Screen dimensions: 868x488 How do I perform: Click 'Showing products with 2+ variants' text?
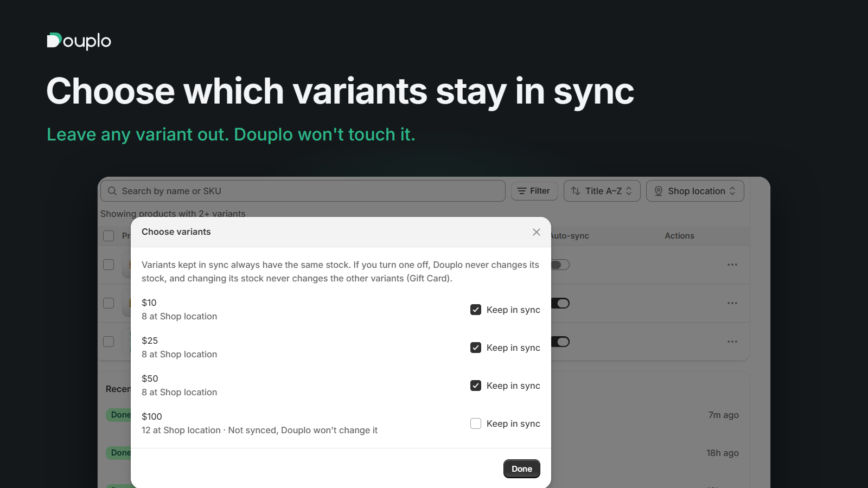[173, 214]
